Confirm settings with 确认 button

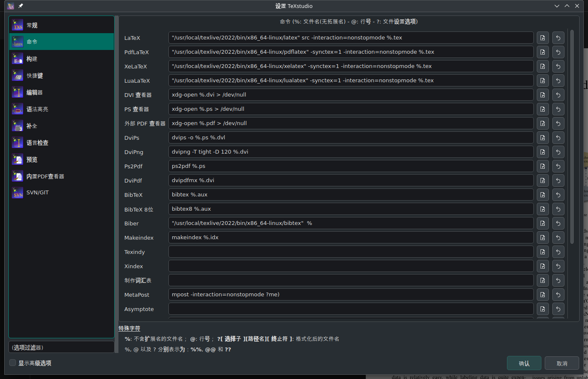click(x=524, y=363)
